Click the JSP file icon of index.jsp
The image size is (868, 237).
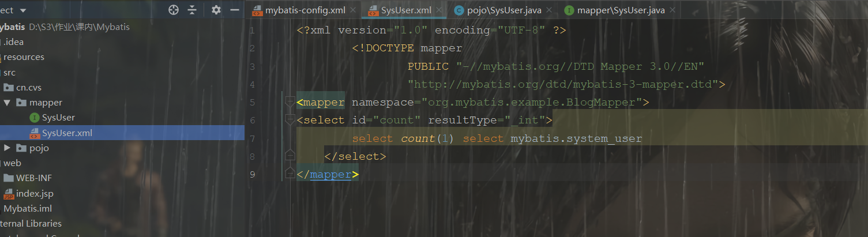(9, 194)
